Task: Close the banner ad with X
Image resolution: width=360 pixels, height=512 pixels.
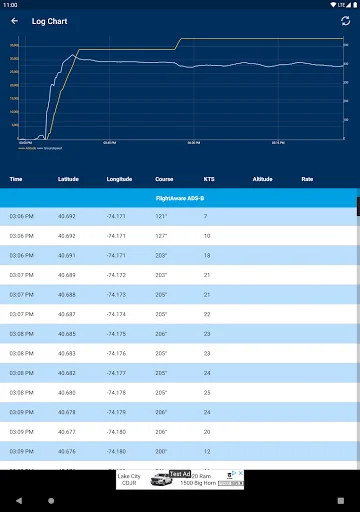Action: (240, 473)
